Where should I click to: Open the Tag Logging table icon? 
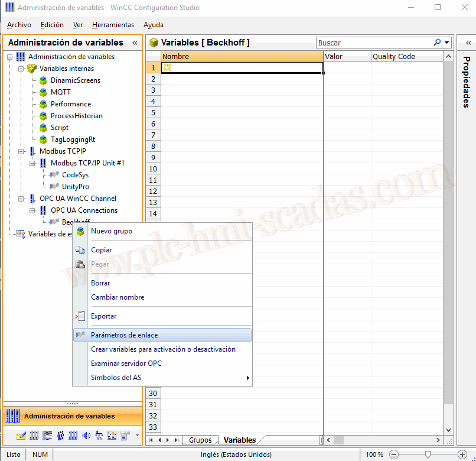pos(47,436)
